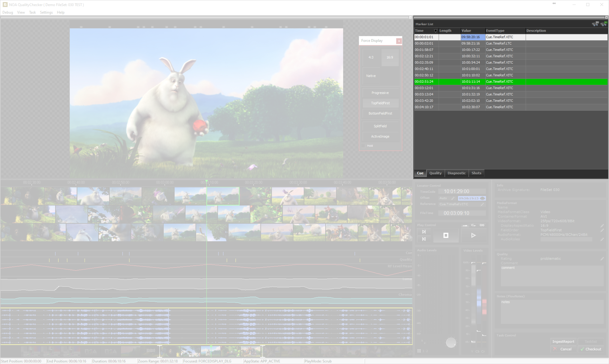Open the Task menu
The width and height of the screenshot is (609, 364).
pyautogui.click(x=32, y=12)
